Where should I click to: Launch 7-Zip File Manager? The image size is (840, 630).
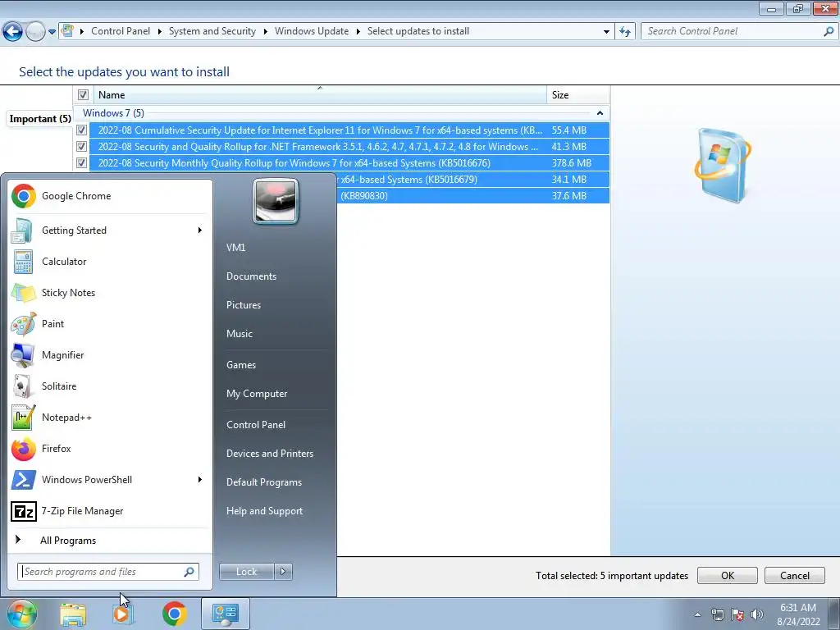coord(110,511)
